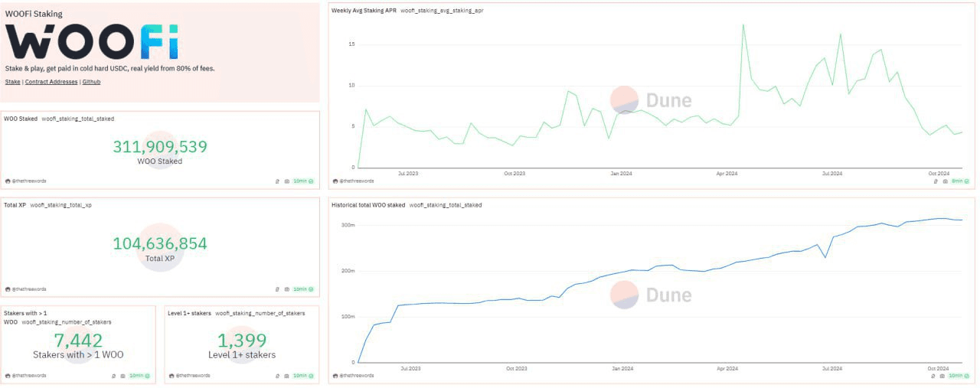The image size is (980, 388).
Task: Open query link icon in Total XP panel
Action: pos(277,289)
